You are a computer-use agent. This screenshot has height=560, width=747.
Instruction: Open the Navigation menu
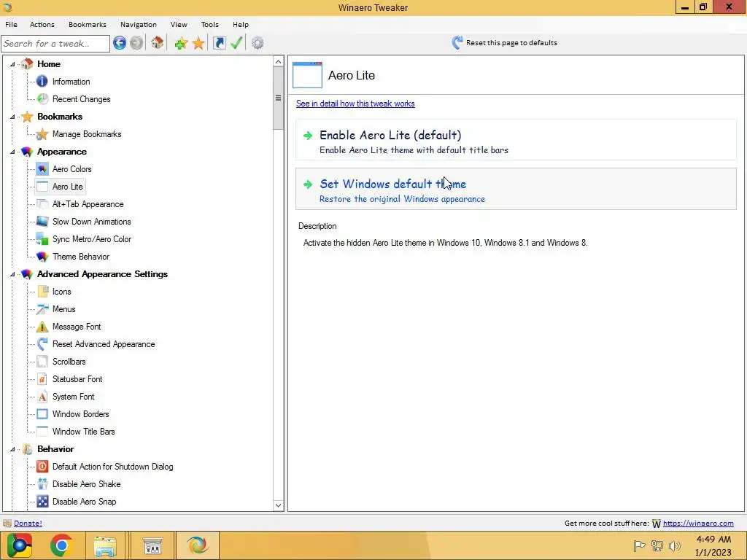tap(139, 24)
